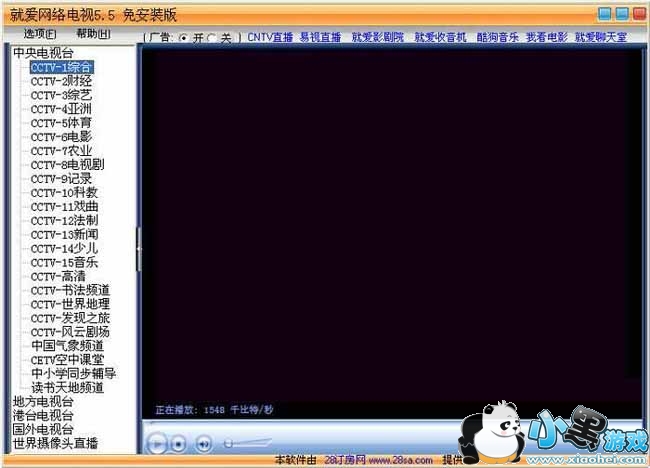
Task: Select channel CCTV-15音乐
Action: 64,263
